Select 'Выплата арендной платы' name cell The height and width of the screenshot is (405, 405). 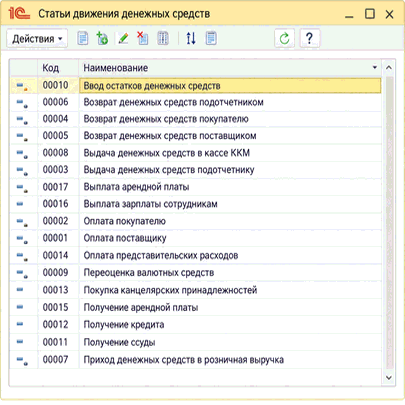pos(230,187)
